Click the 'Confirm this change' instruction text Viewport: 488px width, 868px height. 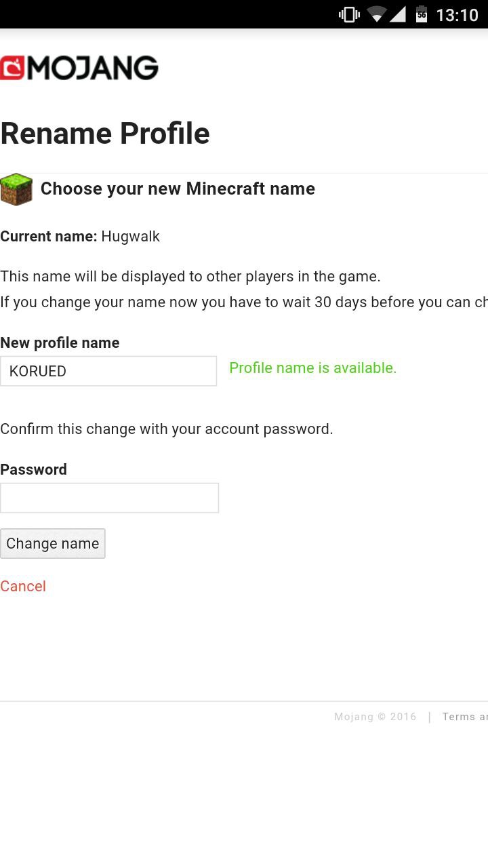click(166, 429)
